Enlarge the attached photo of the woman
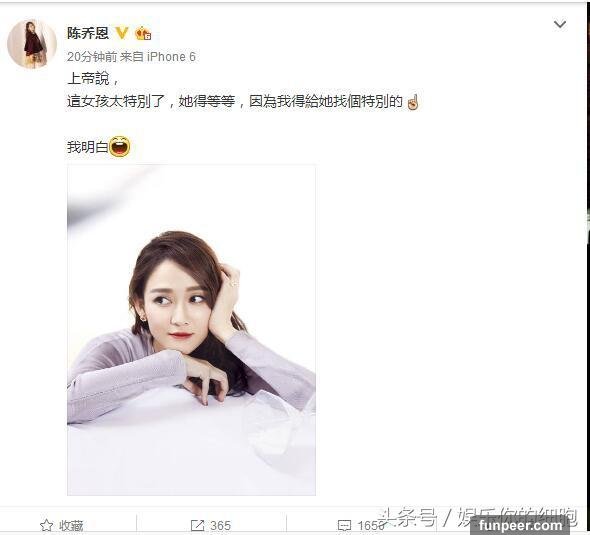This screenshot has height=535, width=590. [x=191, y=330]
